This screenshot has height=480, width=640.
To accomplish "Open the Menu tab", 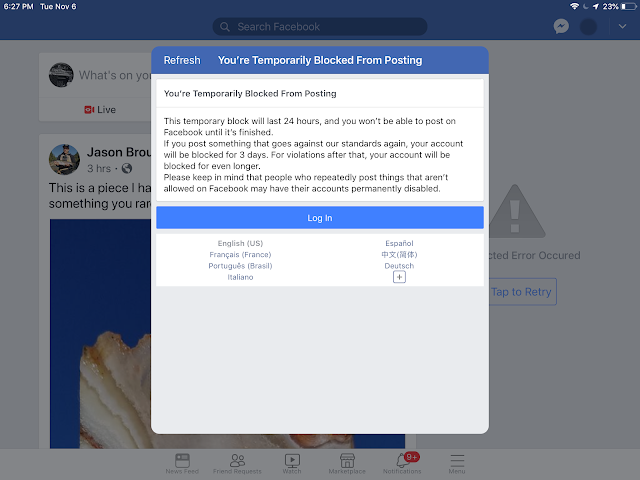I will tap(457, 464).
